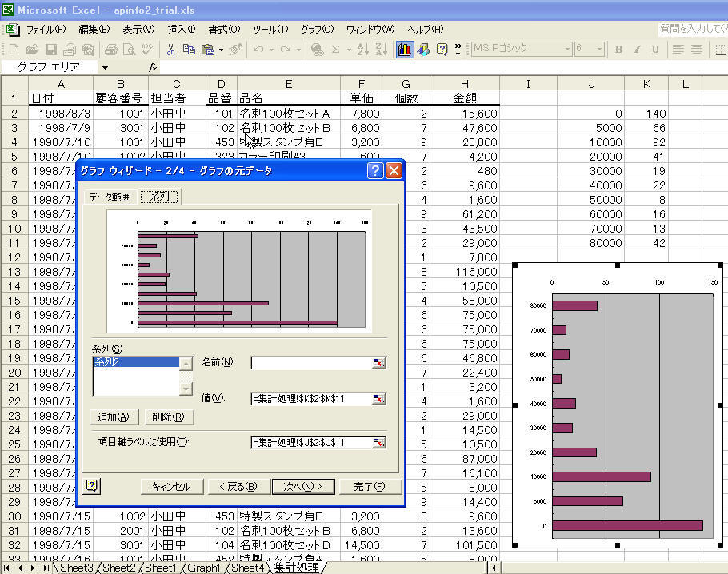The width and height of the screenshot is (728, 574).
Task: Click down arrow of 系列 list scrollbar
Action: coord(186,389)
